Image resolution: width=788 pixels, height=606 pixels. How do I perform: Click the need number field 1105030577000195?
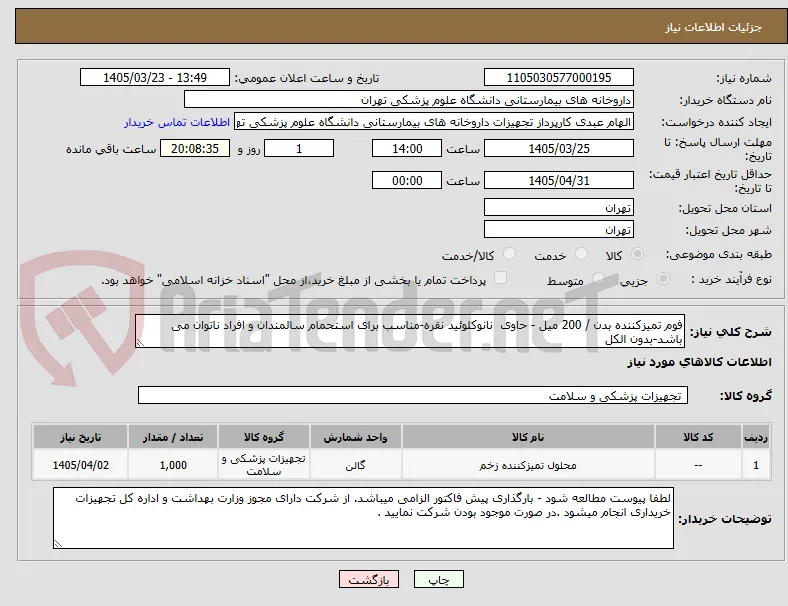[x=558, y=77]
